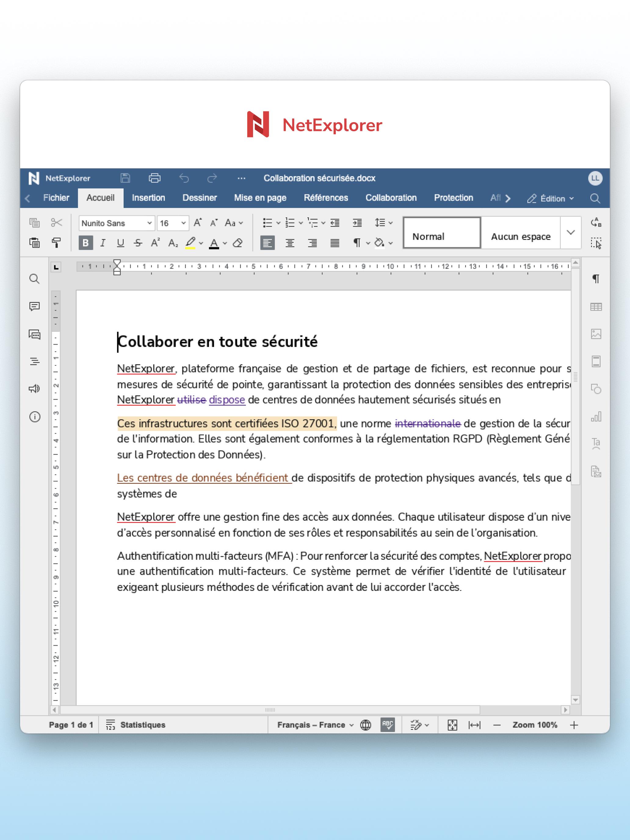Center align the paragraph
This screenshot has height=840, width=630.
point(290,243)
